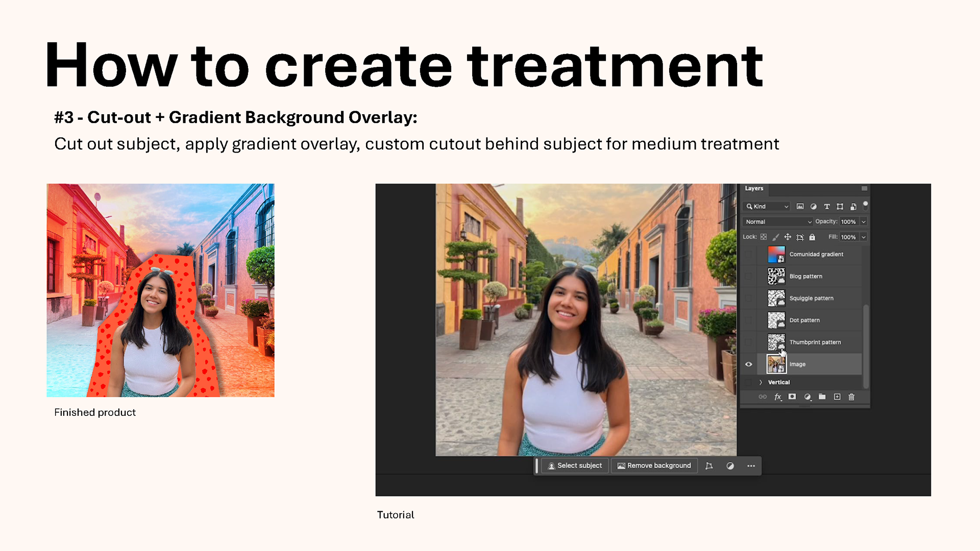Open the Layers panel menu icon
Viewport: 980px width, 551px height.
pyautogui.click(x=864, y=189)
